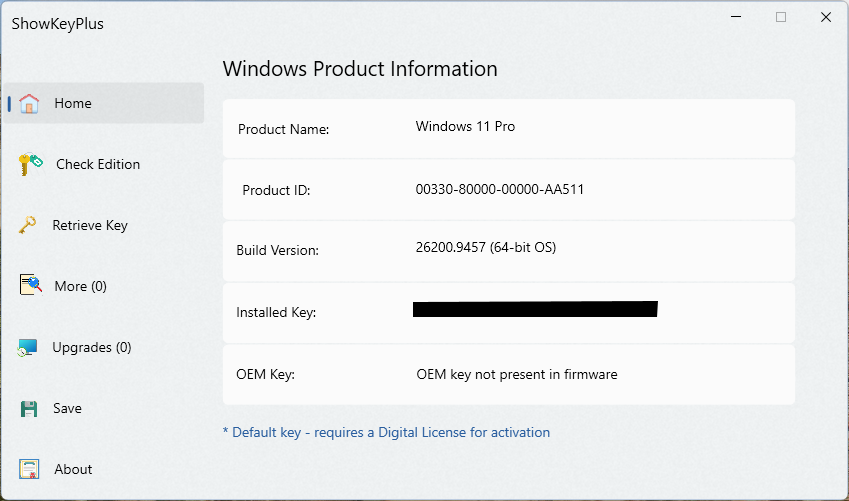This screenshot has height=501, width=849.
Task: Click the Default key Digital License note
Action: click(x=386, y=432)
